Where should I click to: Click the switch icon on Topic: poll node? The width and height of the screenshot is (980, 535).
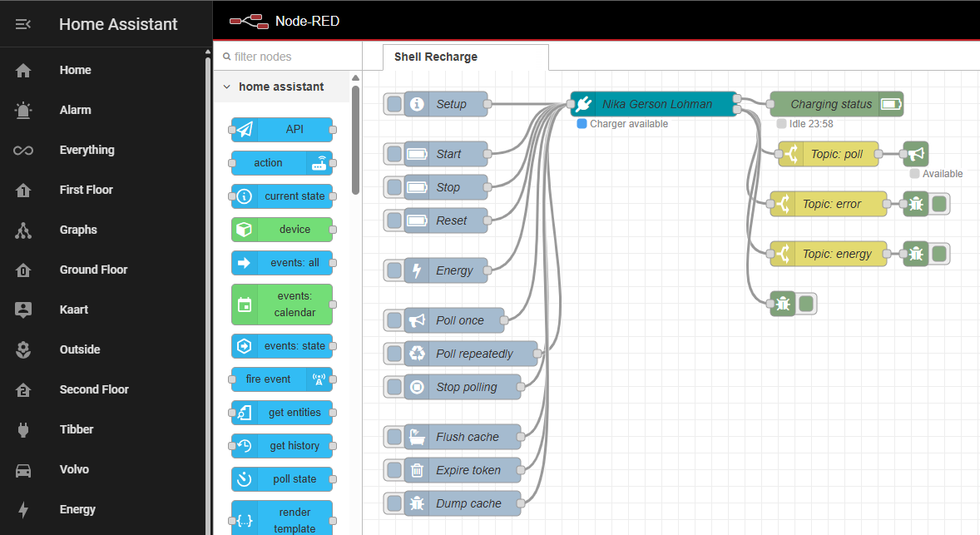[791, 154]
